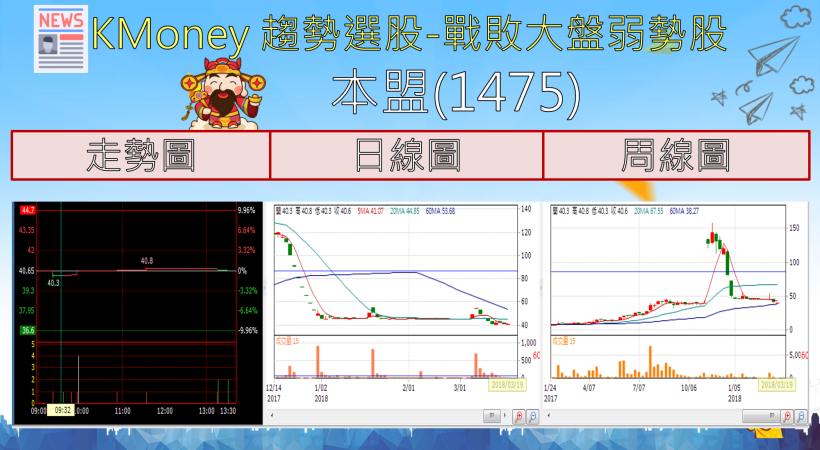Select the 走勢圖 header tab

(140, 155)
